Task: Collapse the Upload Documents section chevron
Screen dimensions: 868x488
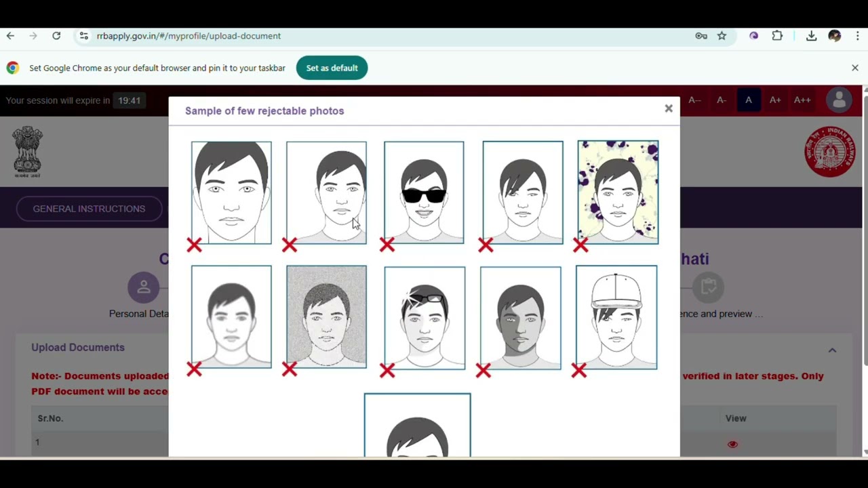Action: [832, 350]
